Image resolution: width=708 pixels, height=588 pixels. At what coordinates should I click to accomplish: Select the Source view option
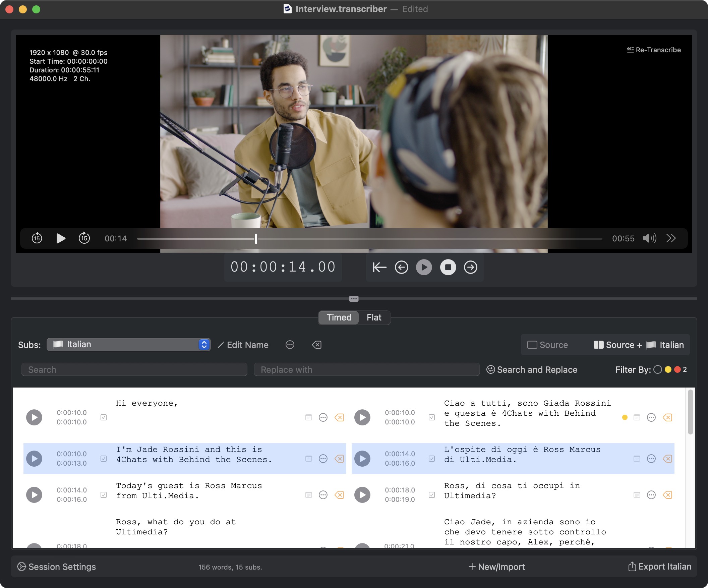547,345
